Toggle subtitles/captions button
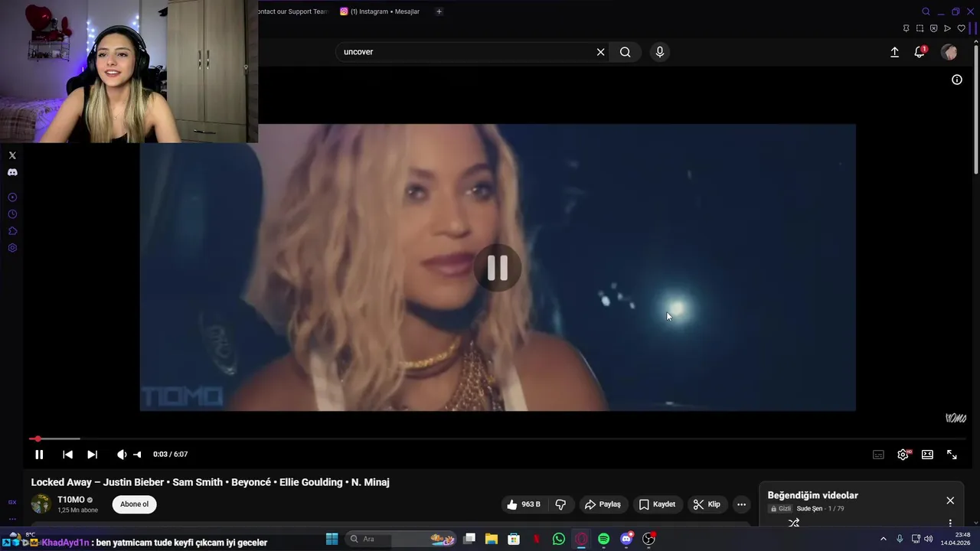Image resolution: width=980 pixels, height=551 pixels. pyautogui.click(x=878, y=455)
